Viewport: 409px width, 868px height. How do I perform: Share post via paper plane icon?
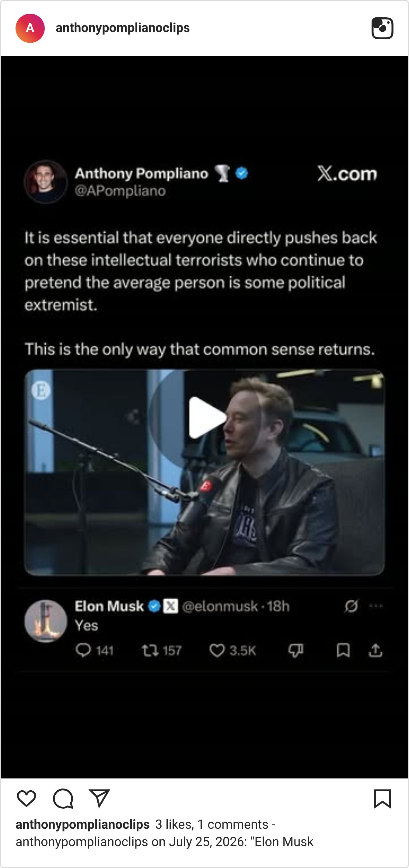pos(99,798)
